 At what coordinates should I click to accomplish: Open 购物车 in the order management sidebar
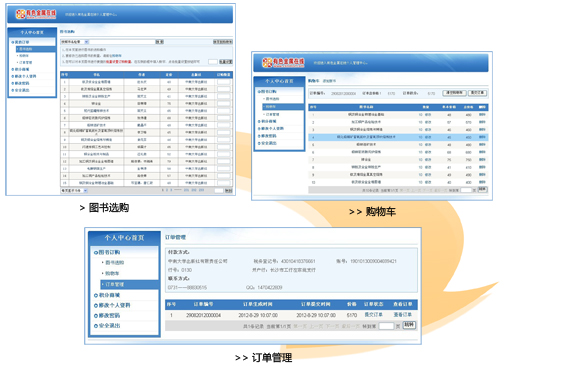pyautogui.click(x=112, y=273)
